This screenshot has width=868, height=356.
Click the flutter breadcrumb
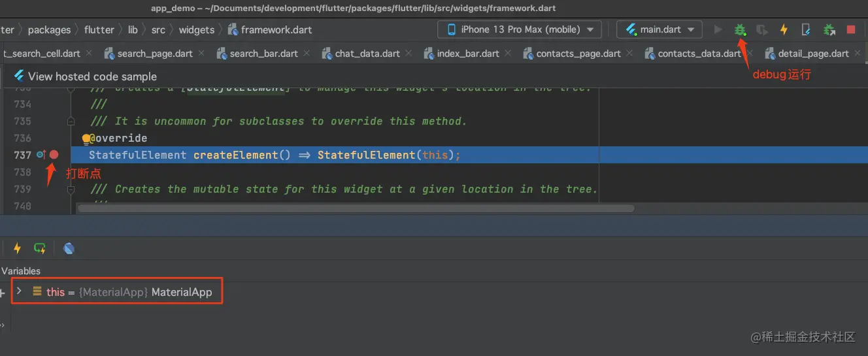click(99, 29)
